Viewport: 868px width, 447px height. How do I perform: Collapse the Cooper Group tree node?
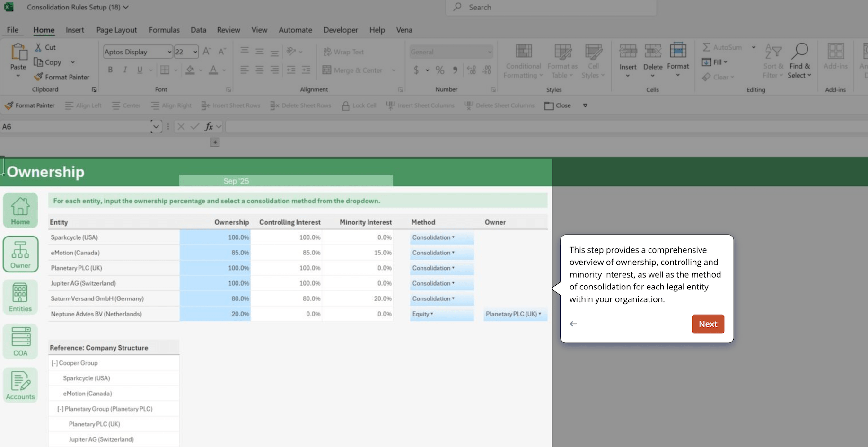[x=54, y=363]
